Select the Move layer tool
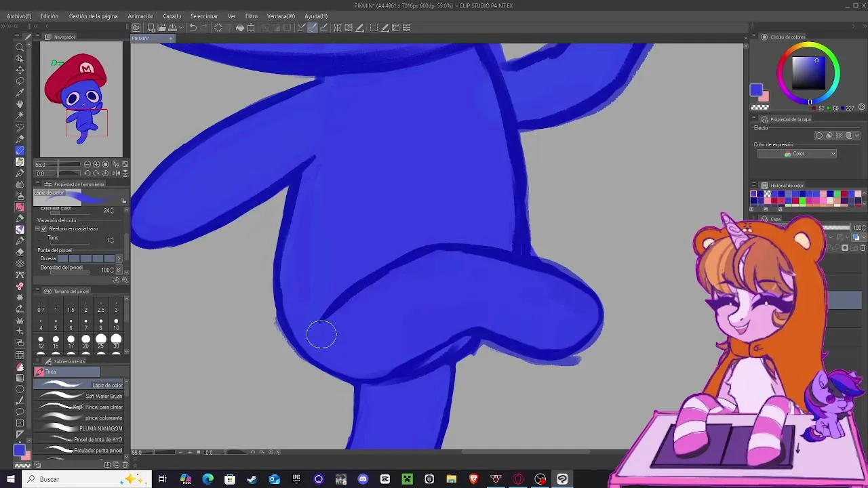The image size is (868, 488). point(20,70)
